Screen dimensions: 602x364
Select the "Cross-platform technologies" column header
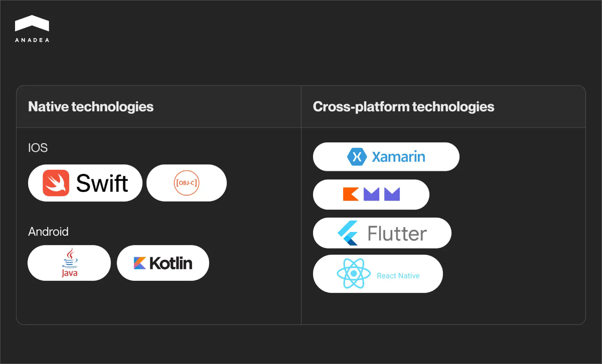[x=403, y=107]
